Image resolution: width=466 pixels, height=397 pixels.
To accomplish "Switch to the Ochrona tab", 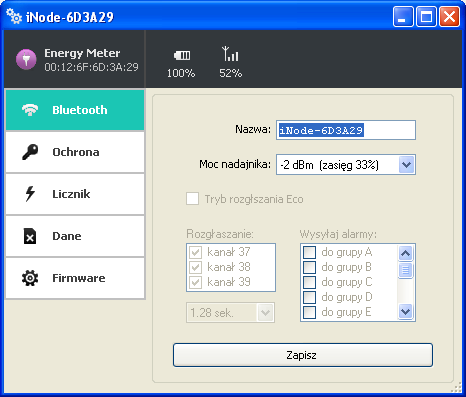I will (x=75, y=152).
